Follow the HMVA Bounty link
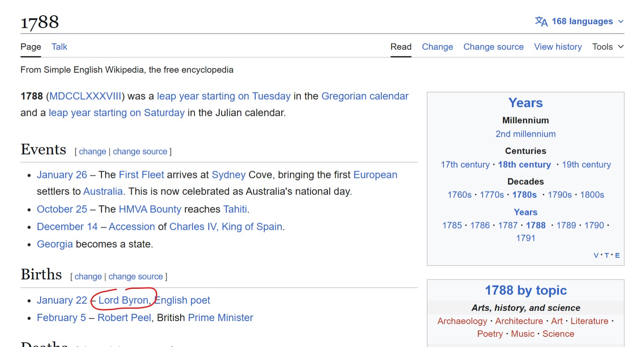The width and height of the screenshot is (644, 347). pos(150,209)
